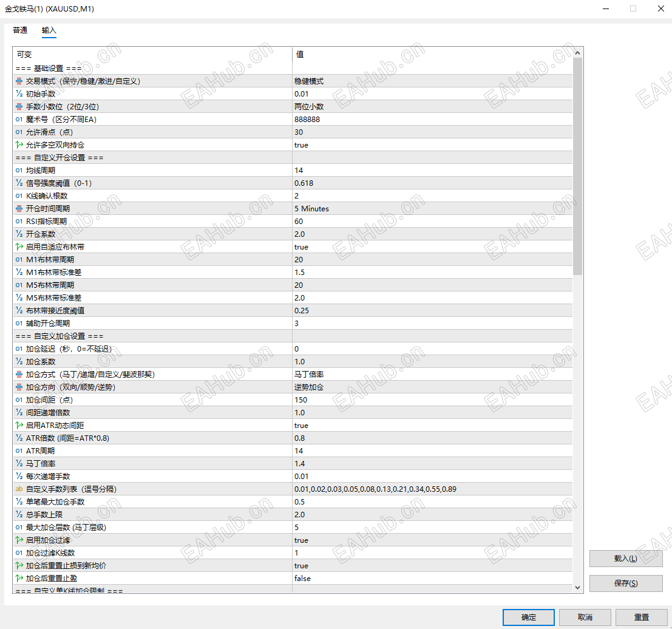Click the 01 icon beside 均线周期
This screenshot has width=672, height=629.
[19, 170]
